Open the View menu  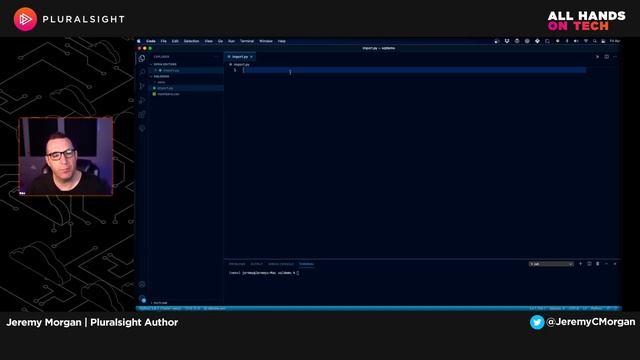[x=209, y=41]
